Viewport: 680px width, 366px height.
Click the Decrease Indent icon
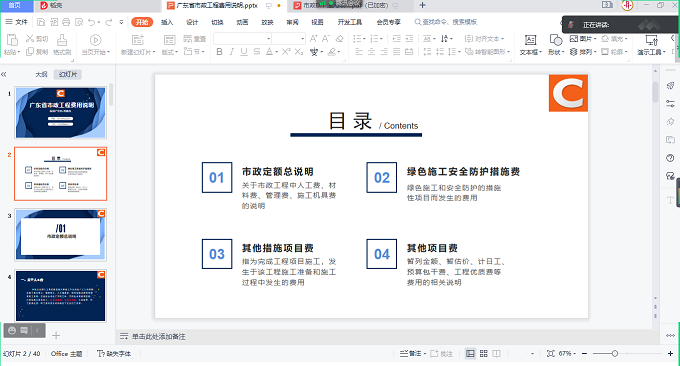(396, 39)
